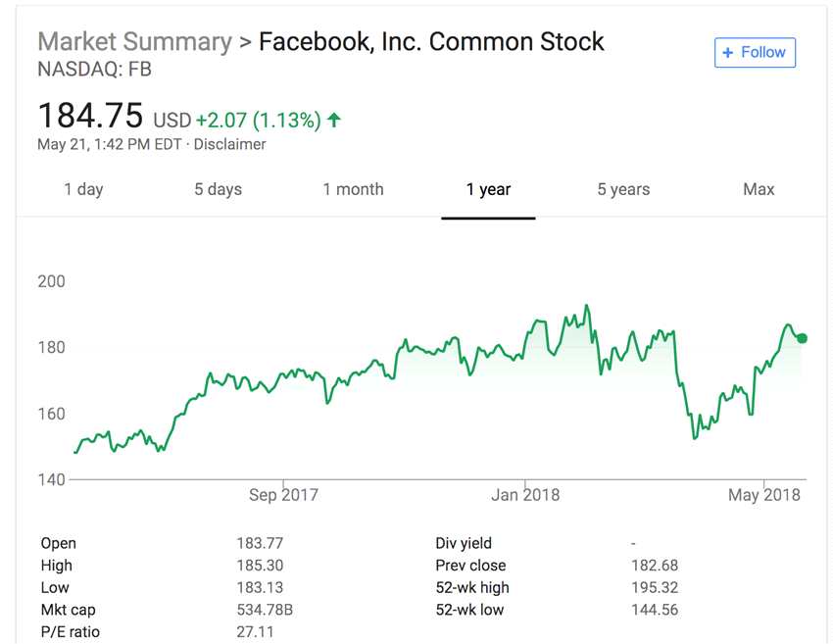Click the Sep 2017 axis label
This screenshot has height=644, width=833.
tap(283, 495)
